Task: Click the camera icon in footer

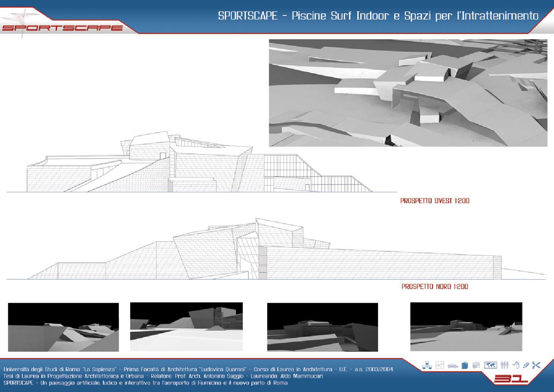Action: coord(476,365)
